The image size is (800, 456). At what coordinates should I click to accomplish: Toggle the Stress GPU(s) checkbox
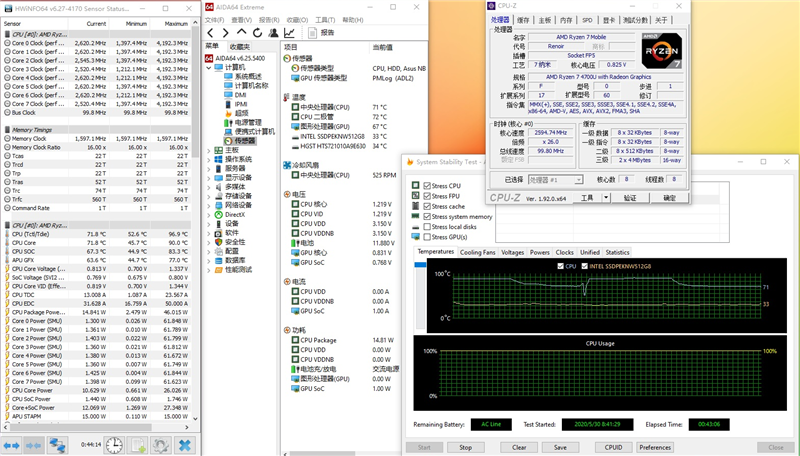point(428,236)
